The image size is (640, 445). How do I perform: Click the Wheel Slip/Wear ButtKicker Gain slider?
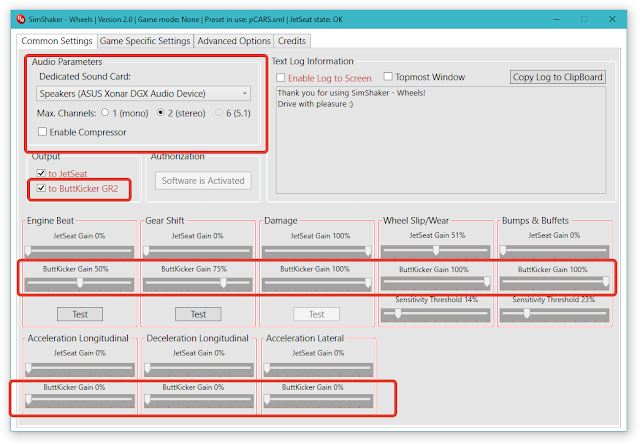[436, 283]
